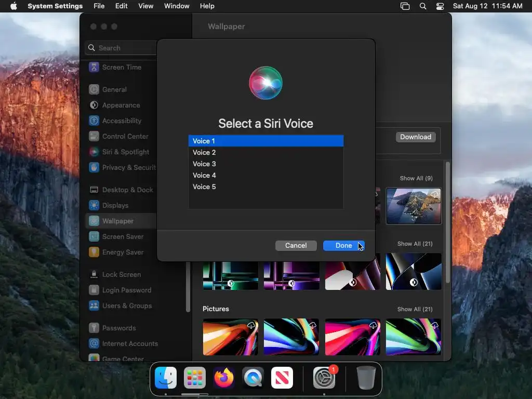Open News app from the Dock

pyautogui.click(x=282, y=378)
